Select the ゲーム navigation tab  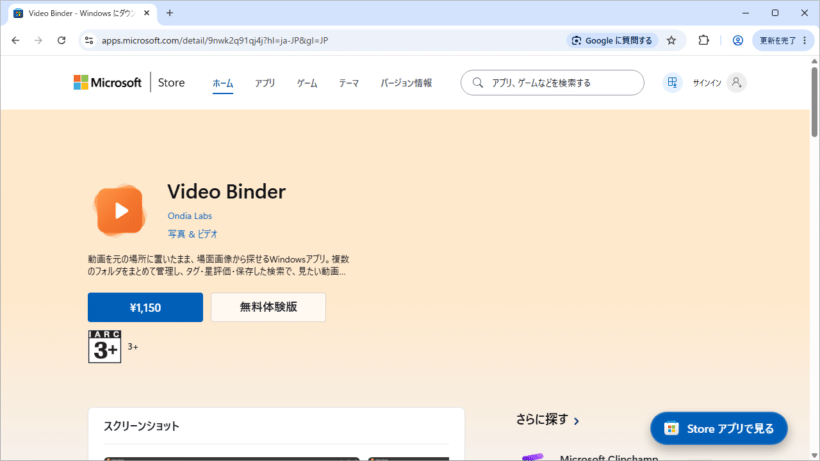[307, 83]
